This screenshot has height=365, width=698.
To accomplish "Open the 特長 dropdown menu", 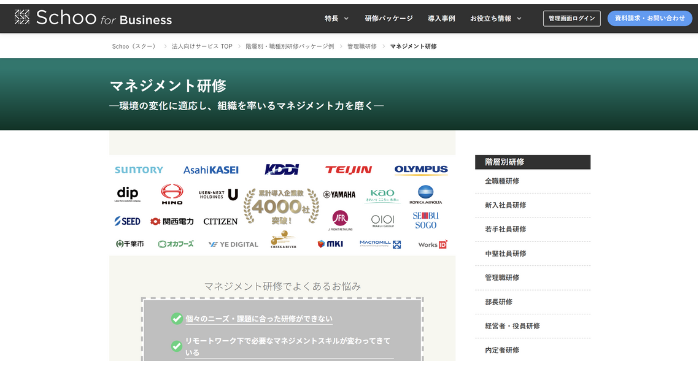I will click(x=336, y=19).
